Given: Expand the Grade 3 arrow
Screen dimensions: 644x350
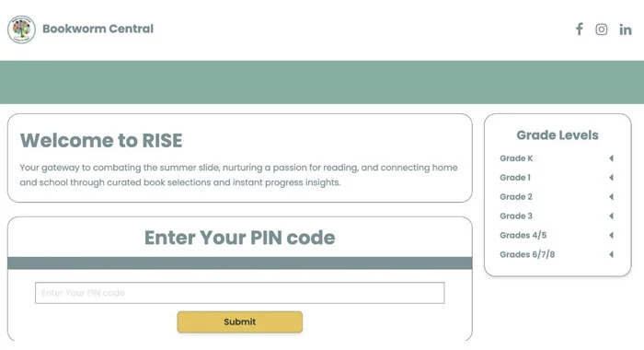Looking at the screenshot, I should pyautogui.click(x=611, y=216).
